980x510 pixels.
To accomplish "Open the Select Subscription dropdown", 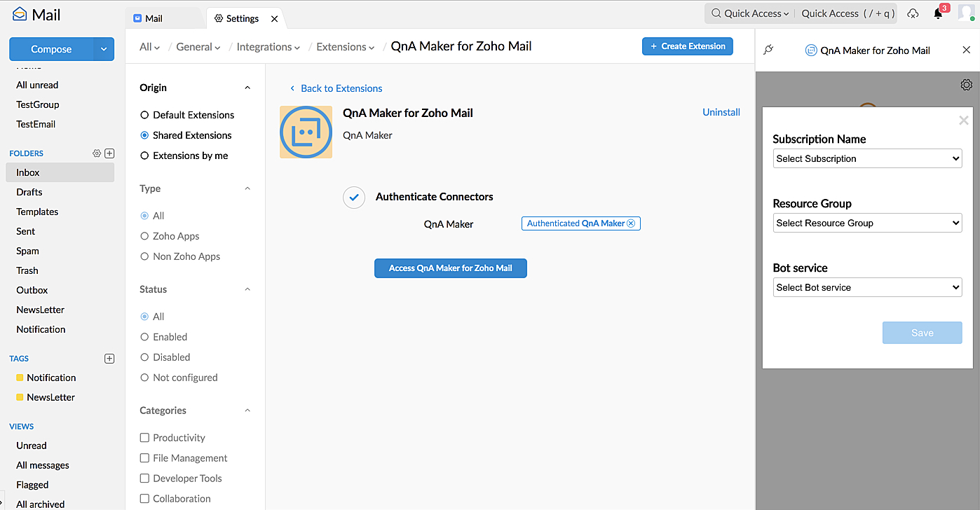I will (867, 158).
